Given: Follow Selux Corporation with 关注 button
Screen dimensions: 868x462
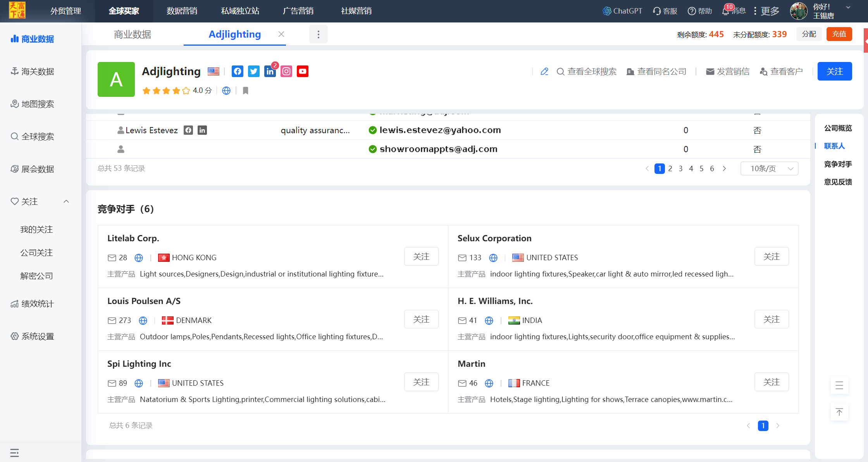Looking at the screenshot, I should click(772, 256).
